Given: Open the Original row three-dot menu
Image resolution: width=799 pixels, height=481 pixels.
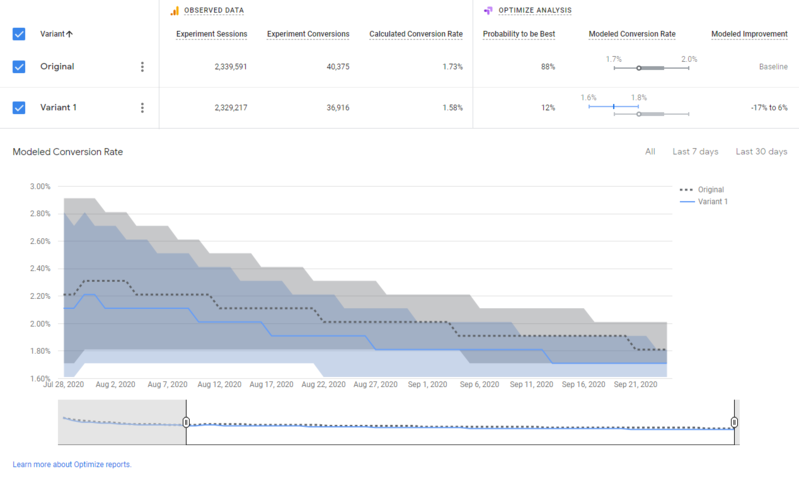Looking at the screenshot, I should click(142, 67).
